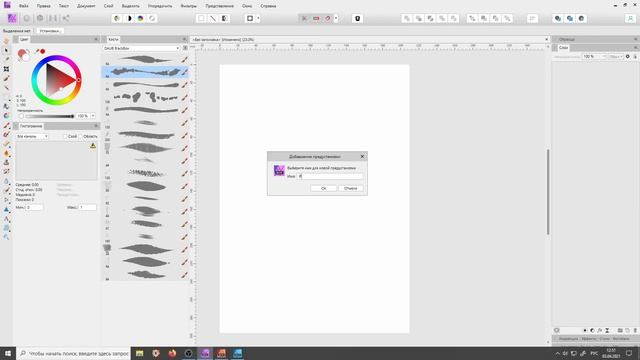Apply Auto Contrast from the toolbar
The image size is (640, 360).
tap(129, 18)
